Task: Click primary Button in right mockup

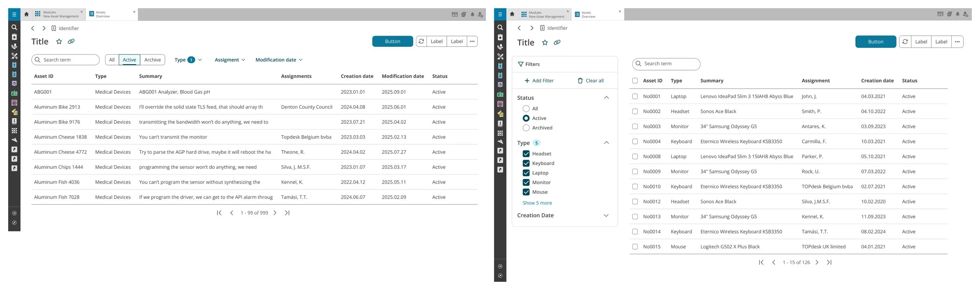Action: point(876,42)
